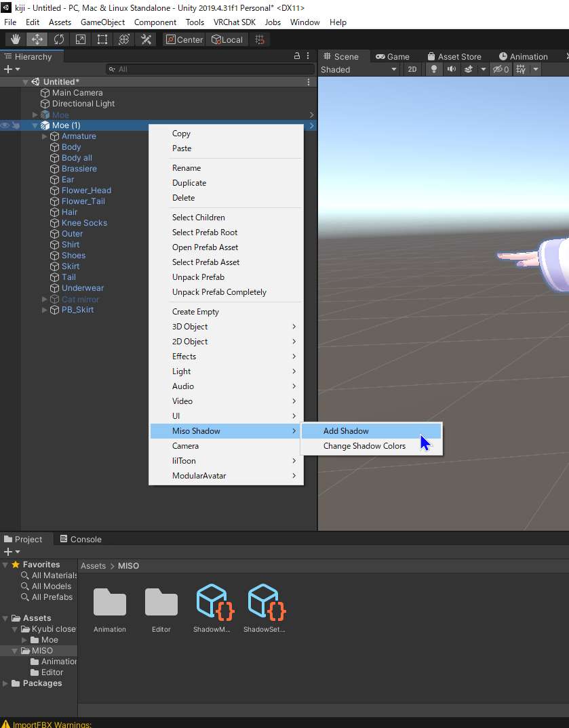The width and height of the screenshot is (569, 728).
Task: Collapse Moe (1) children
Action: pyautogui.click(x=35, y=125)
